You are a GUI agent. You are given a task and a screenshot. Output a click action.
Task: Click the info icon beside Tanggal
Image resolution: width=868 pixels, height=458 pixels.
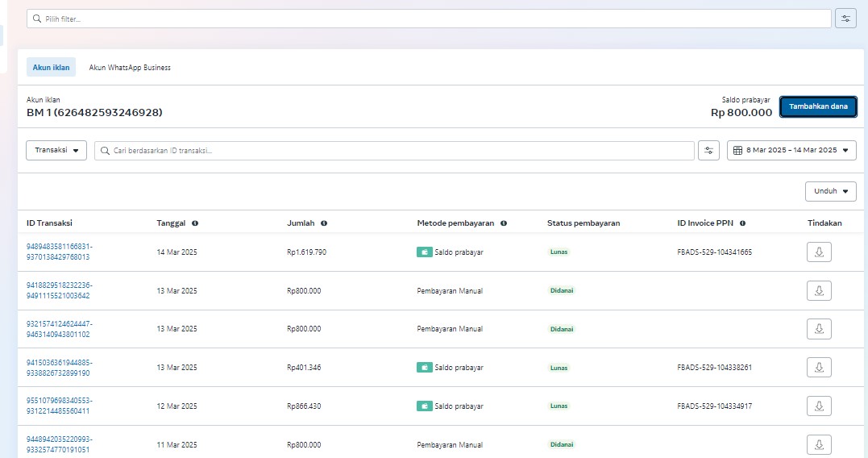pos(195,223)
